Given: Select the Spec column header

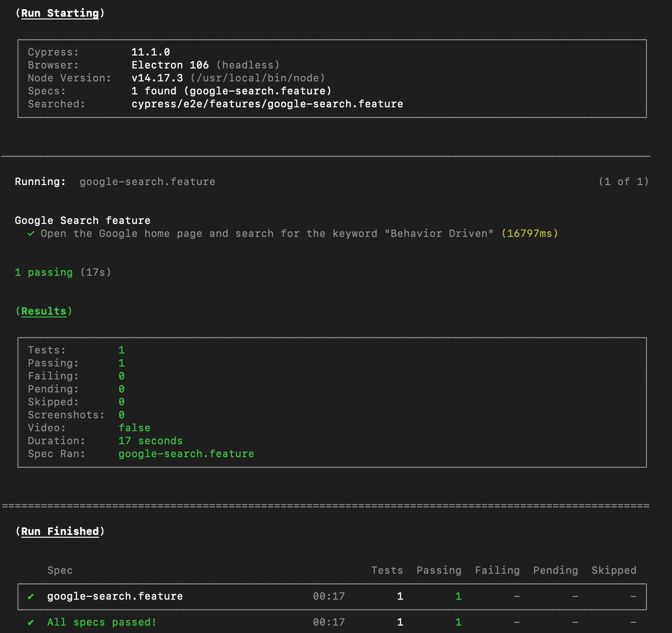Looking at the screenshot, I should [60, 570].
